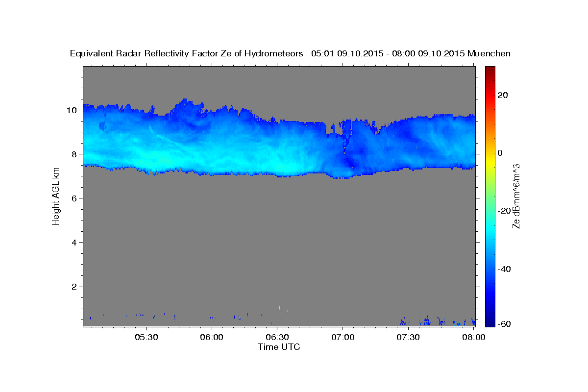Viewport: 588px width, 392px height.
Task: Click the 07:00 time tick label
Action: (343, 338)
